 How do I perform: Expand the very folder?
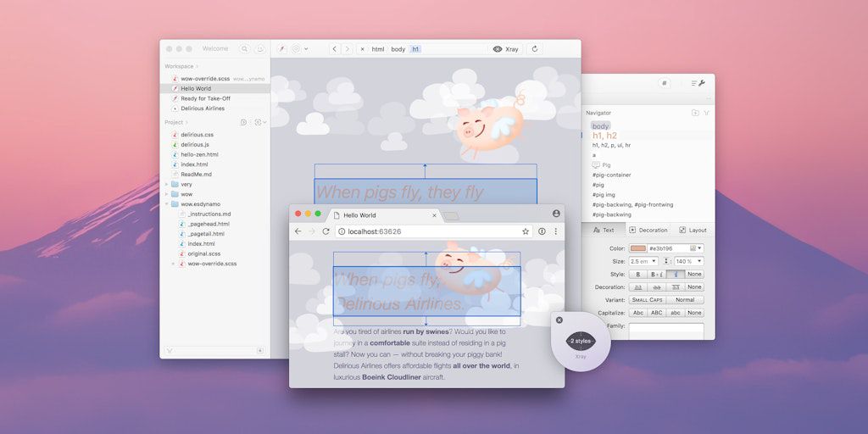tap(167, 184)
